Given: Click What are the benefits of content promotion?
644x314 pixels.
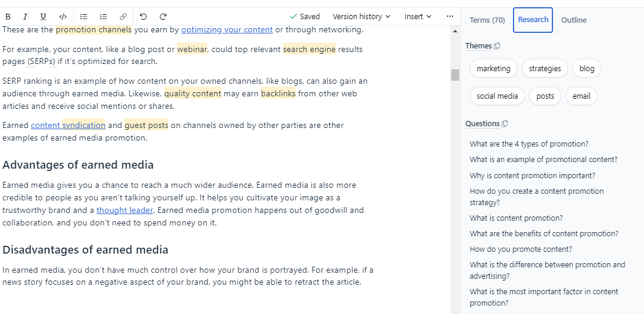Looking at the screenshot, I should 544,233.
